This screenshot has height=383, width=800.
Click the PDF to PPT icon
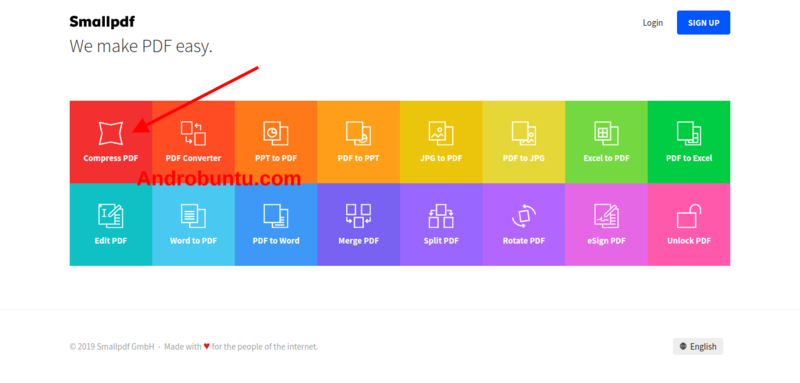coord(359,133)
